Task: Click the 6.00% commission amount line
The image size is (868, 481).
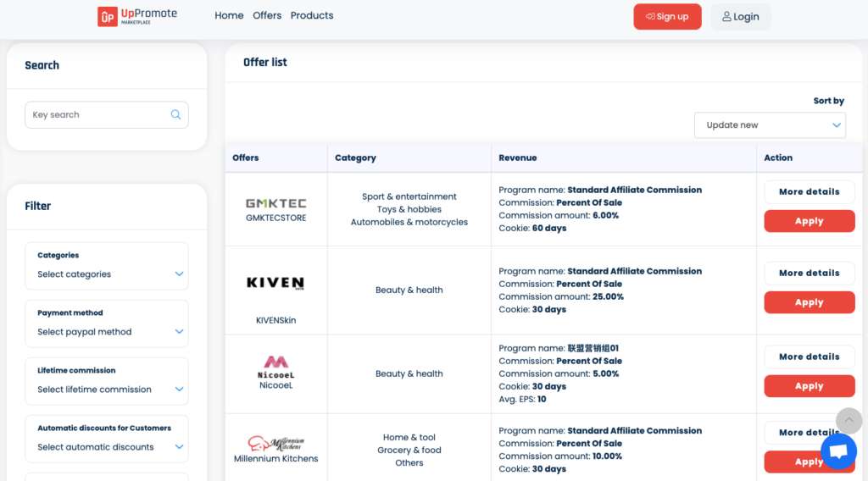Action: (x=559, y=215)
